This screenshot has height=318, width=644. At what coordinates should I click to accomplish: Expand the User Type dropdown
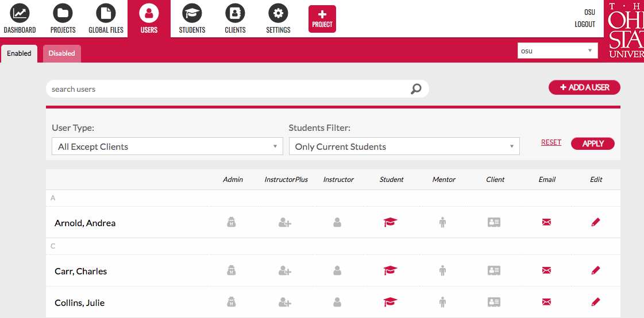coord(167,146)
